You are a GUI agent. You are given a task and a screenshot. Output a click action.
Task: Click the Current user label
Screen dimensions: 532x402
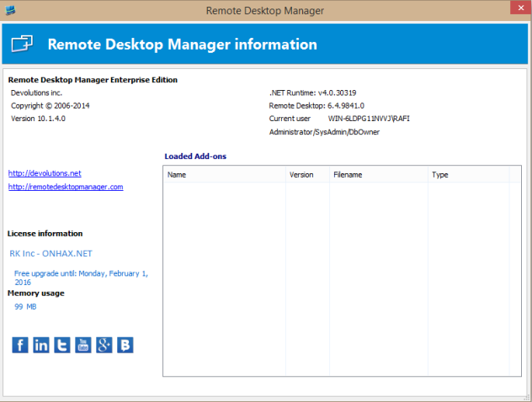point(290,119)
